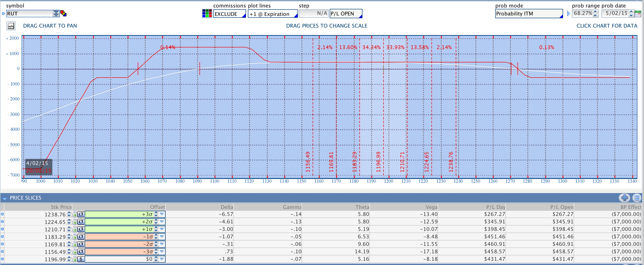Select the radio dot beside the 1210.71 row

coord(3,229)
